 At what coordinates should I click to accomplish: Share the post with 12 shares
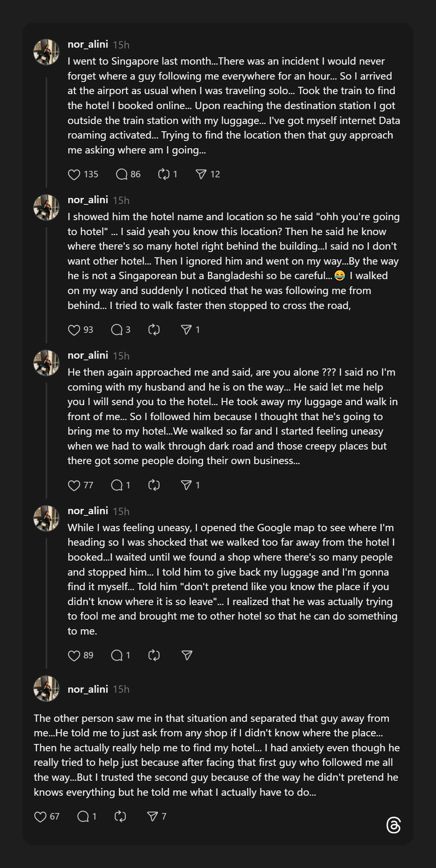coord(201,174)
